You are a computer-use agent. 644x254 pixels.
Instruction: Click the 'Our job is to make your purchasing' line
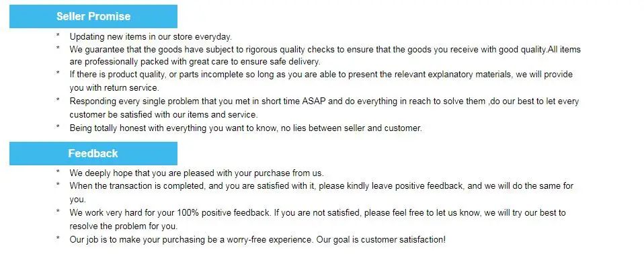pos(257,240)
